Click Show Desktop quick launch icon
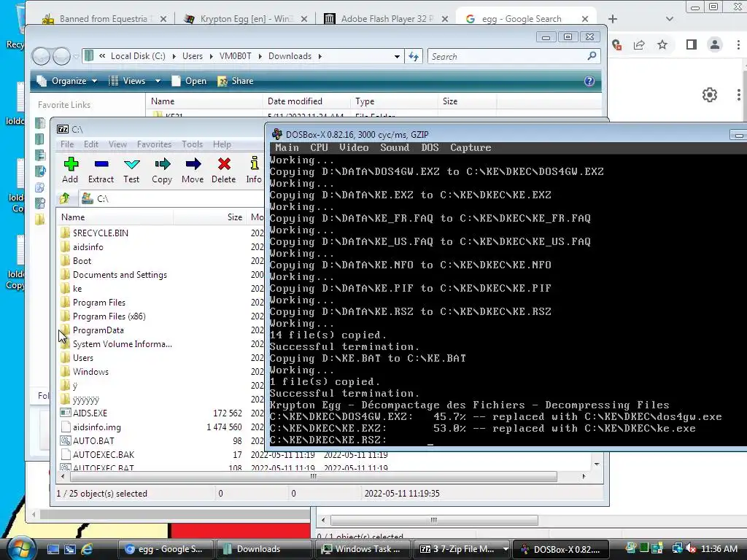 pos(53,549)
